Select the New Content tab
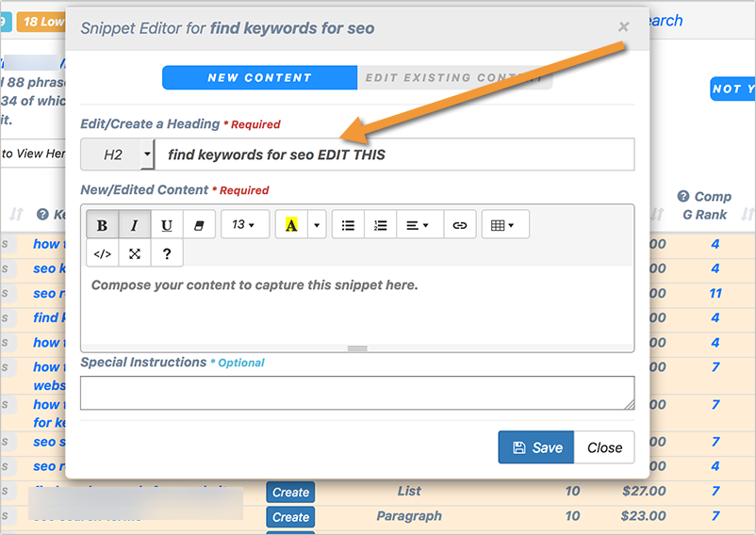Image resolution: width=756 pixels, height=535 pixels. 259,77
